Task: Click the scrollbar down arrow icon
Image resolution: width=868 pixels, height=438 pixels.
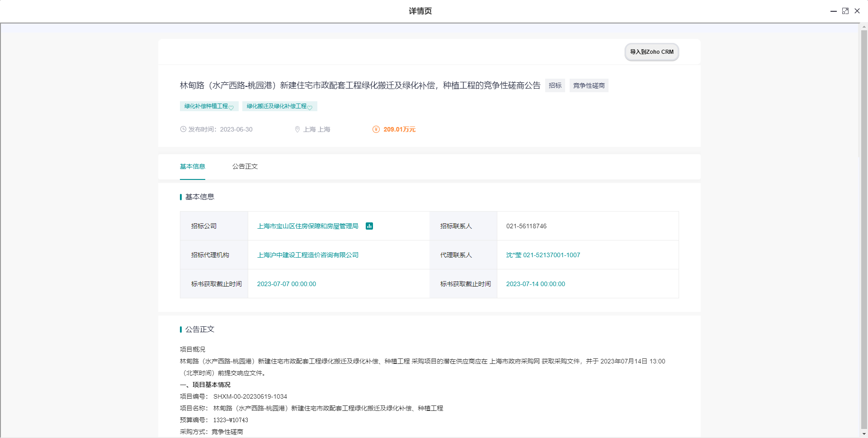Action: pos(864,434)
